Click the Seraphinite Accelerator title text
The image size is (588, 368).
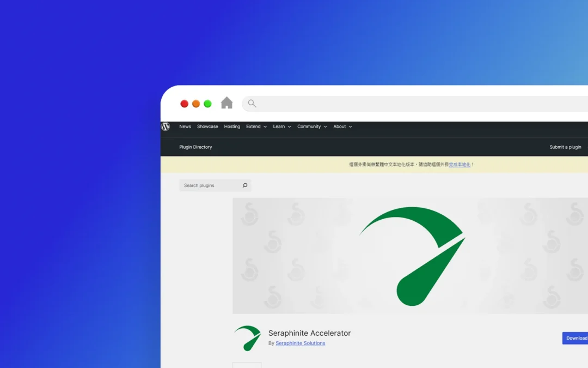309,333
